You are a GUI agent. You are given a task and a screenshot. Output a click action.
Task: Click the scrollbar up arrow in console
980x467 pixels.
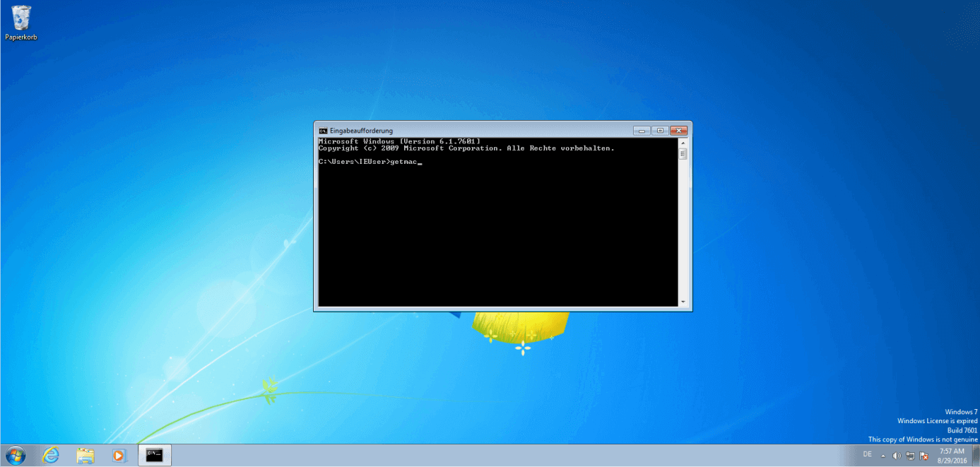[683, 143]
